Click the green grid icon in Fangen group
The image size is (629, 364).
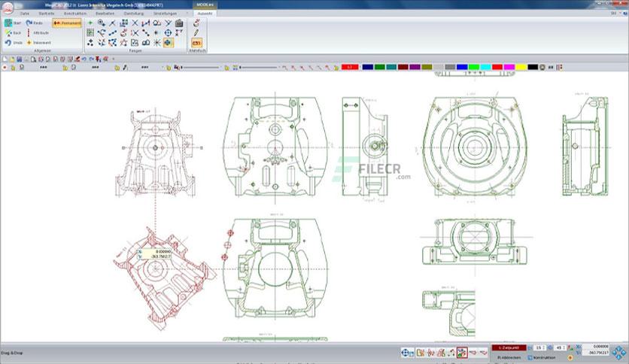(x=90, y=33)
